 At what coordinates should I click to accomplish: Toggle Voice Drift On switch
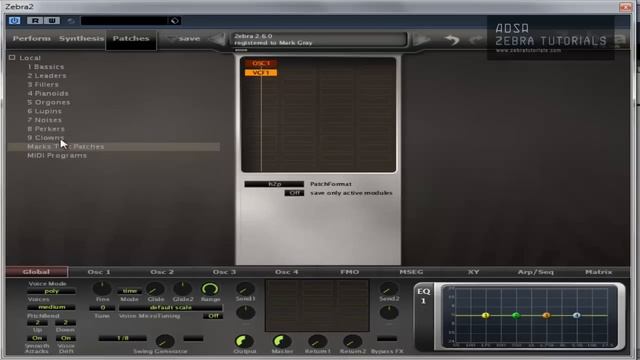(x=66, y=338)
